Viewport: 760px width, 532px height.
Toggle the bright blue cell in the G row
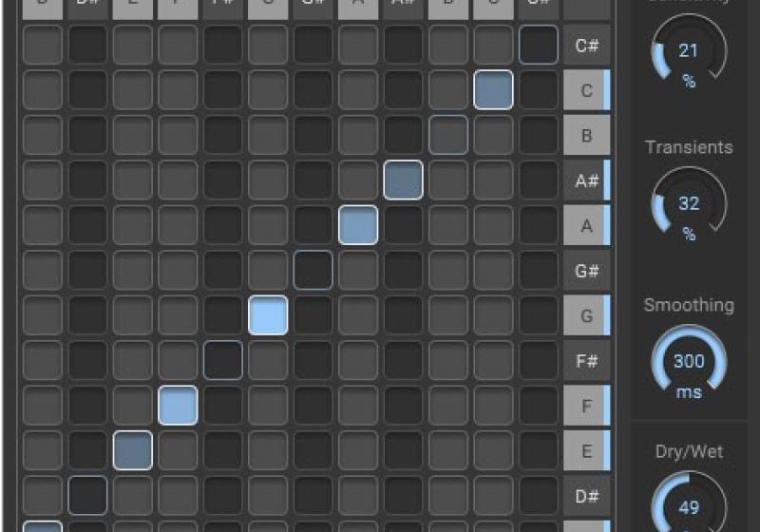(268, 315)
